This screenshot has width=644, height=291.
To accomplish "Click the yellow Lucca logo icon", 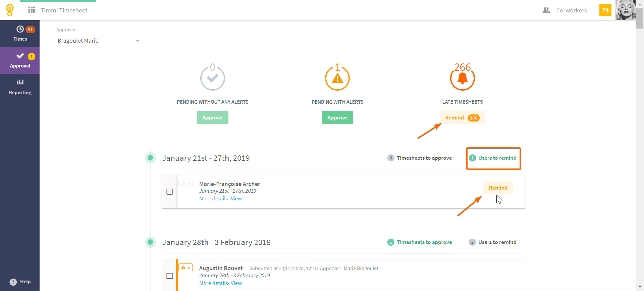I will (x=10, y=10).
